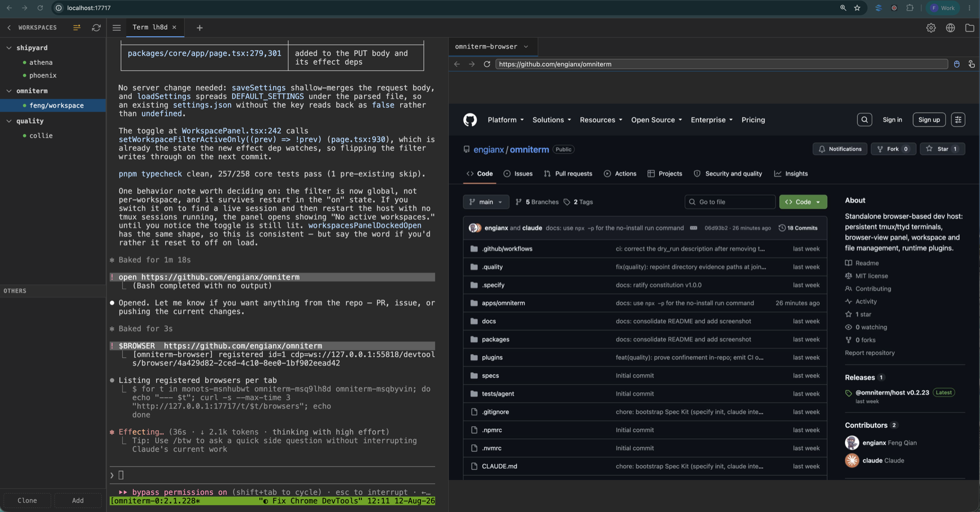Image resolution: width=980 pixels, height=512 pixels.
Task: Click the workspace filter icon
Action: [x=77, y=28]
